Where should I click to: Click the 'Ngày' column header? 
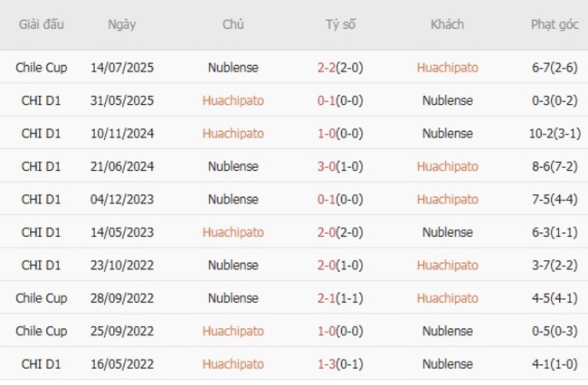coord(122,24)
